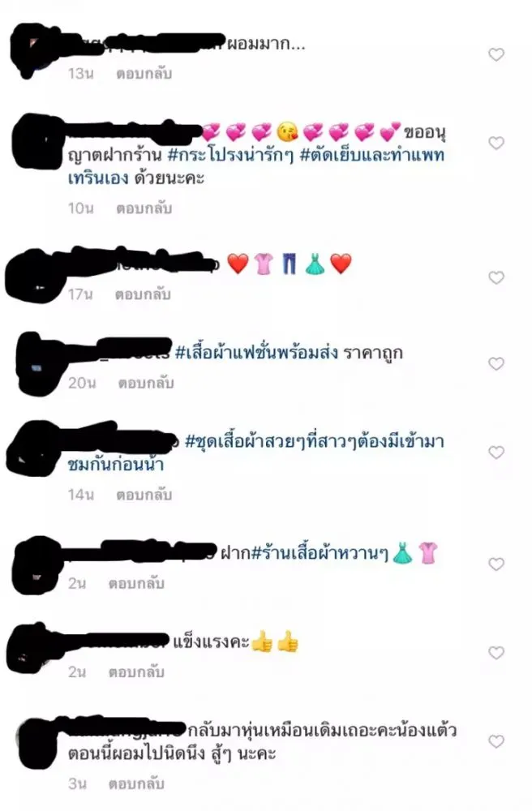This screenshot has height=811, width=532.
Task: Tap heart beside ฝาก#ร้านเสื้อผ้าหวานๆ comment
Action: [496, 564]
